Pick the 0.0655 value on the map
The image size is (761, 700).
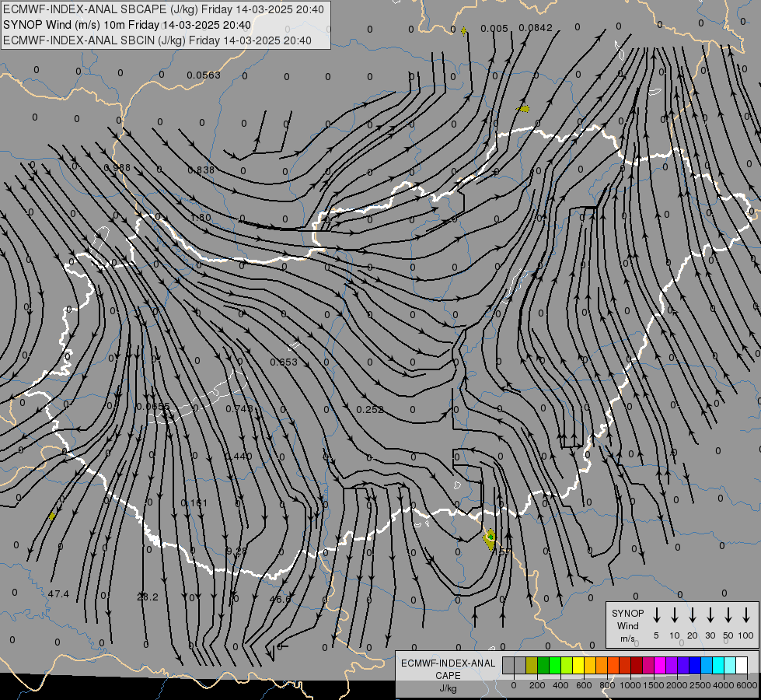point(153,407)
